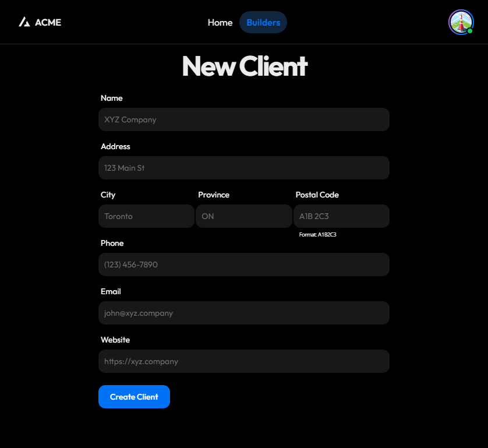Click the Website URL input field
Image resolution: width=488 pixels, height=448 pixels.
tap(243, 361)
